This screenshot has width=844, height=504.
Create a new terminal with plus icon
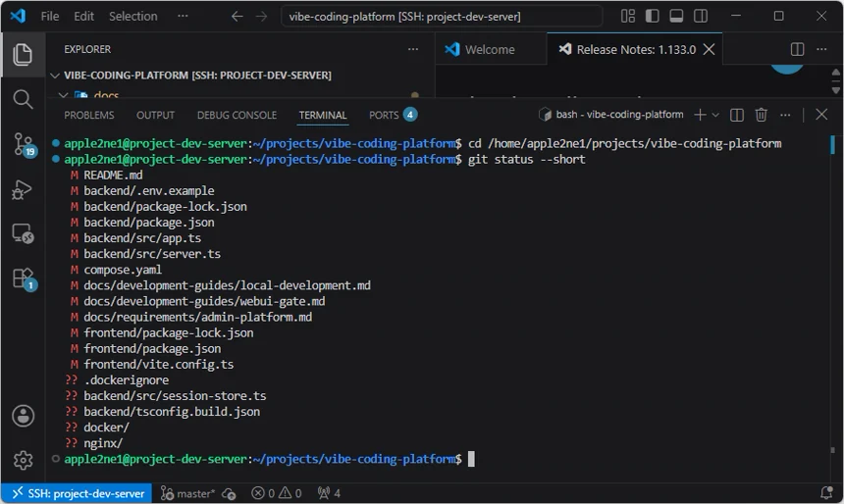point(700,115)
